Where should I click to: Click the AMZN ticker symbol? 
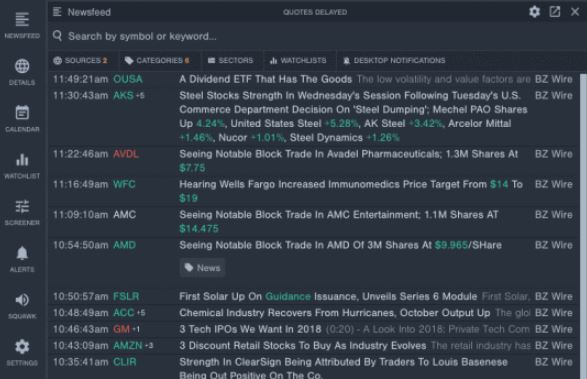pos(128,345)
